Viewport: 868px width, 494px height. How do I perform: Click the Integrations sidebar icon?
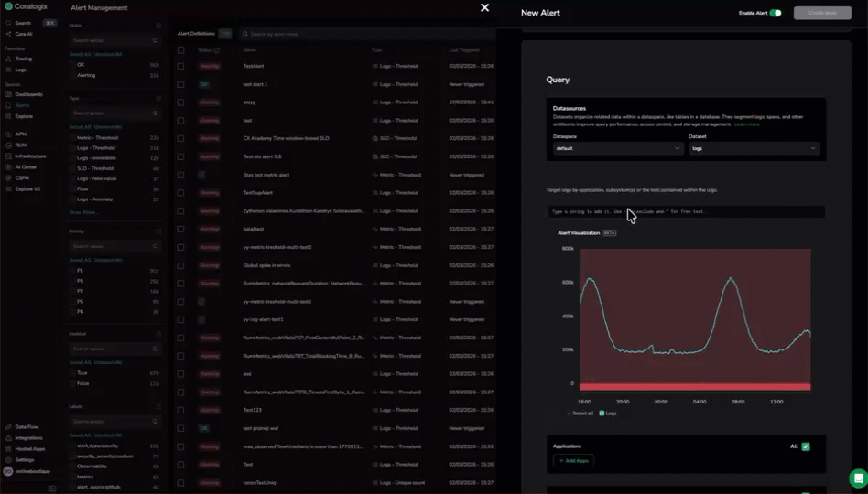coord(9,438)
